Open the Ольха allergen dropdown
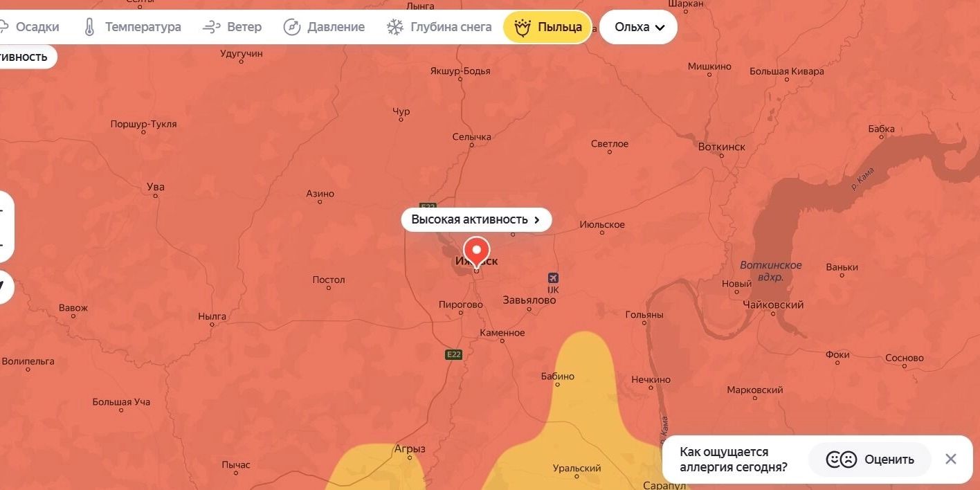The image size is (980, 490). [x=638, y=27]
